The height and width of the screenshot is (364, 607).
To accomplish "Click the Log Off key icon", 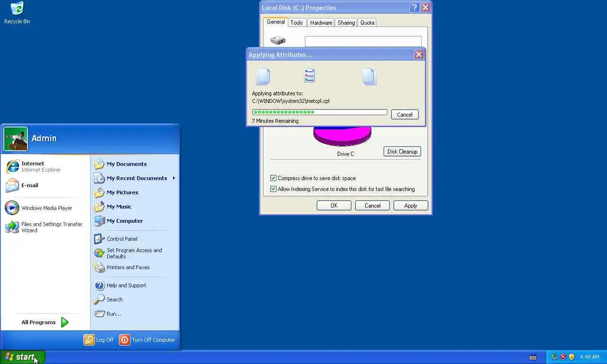I will coord(89,340).
